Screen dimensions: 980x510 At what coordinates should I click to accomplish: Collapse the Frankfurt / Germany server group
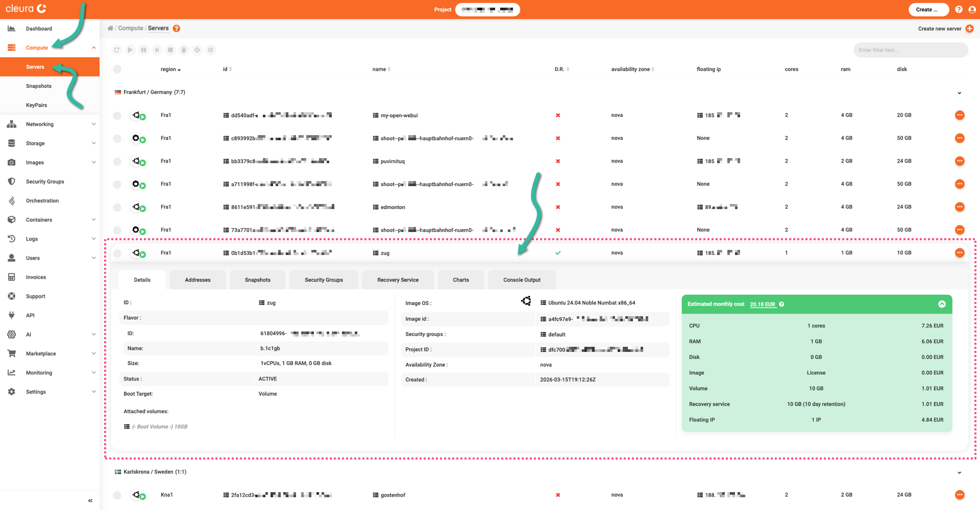click(x=959, y=93)
